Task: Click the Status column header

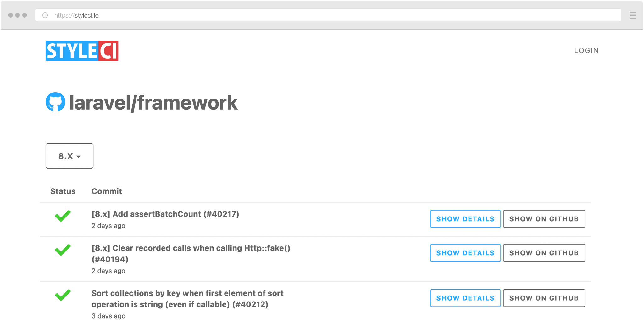Action: (x=63, y=191)
